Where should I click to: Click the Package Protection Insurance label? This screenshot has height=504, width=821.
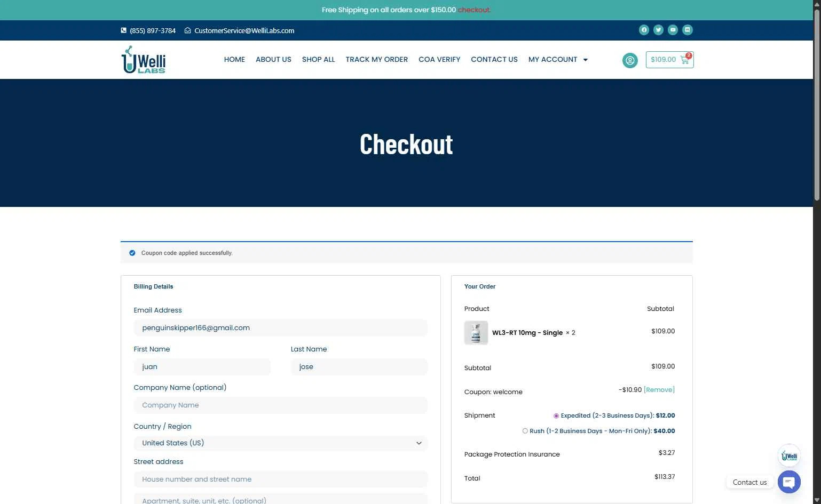512,454
